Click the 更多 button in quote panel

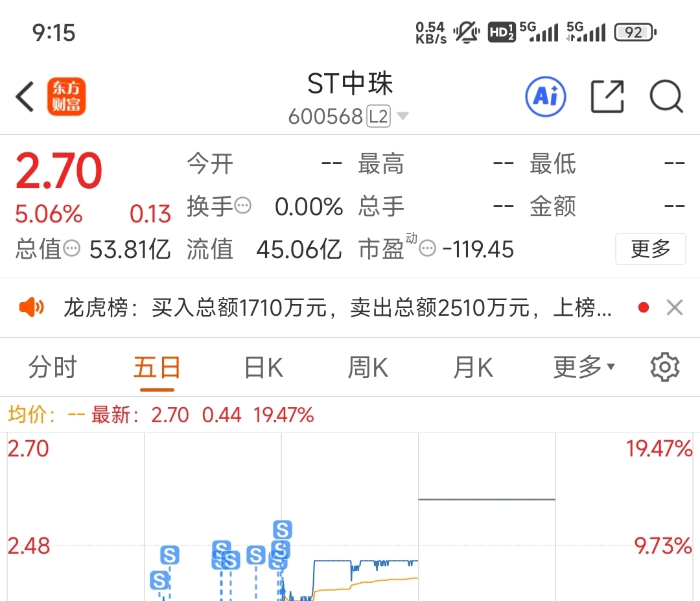(651, 249)
